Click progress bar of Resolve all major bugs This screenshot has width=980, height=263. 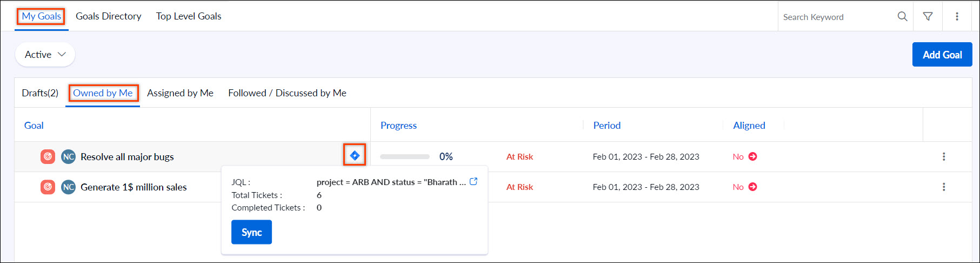tap(405, 156)
